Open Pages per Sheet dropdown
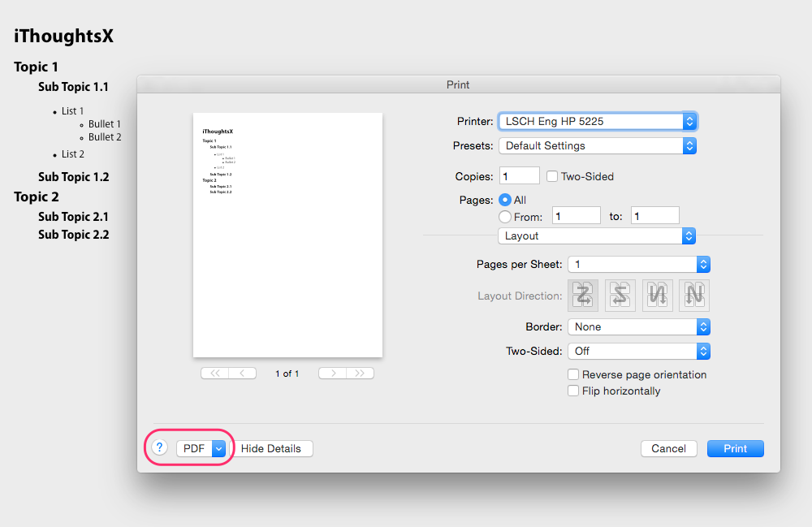Screen dimensions: 812x527 tap(639, 265)
